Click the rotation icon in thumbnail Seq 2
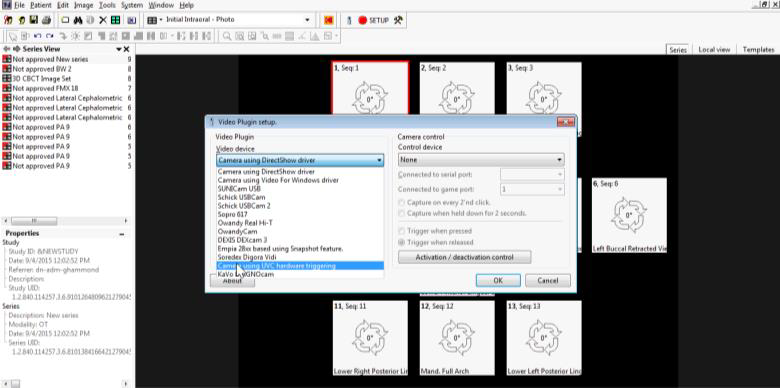This screenshot has height=388, width=780. click(x=457, y=98)
